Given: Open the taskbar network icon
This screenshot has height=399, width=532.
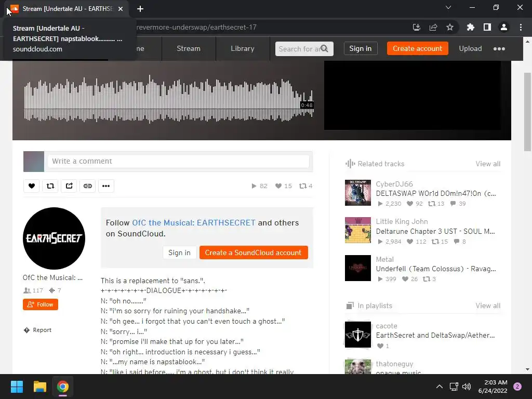Looking at the screenshot, I should pyautogui.click(x=454, y=387).
